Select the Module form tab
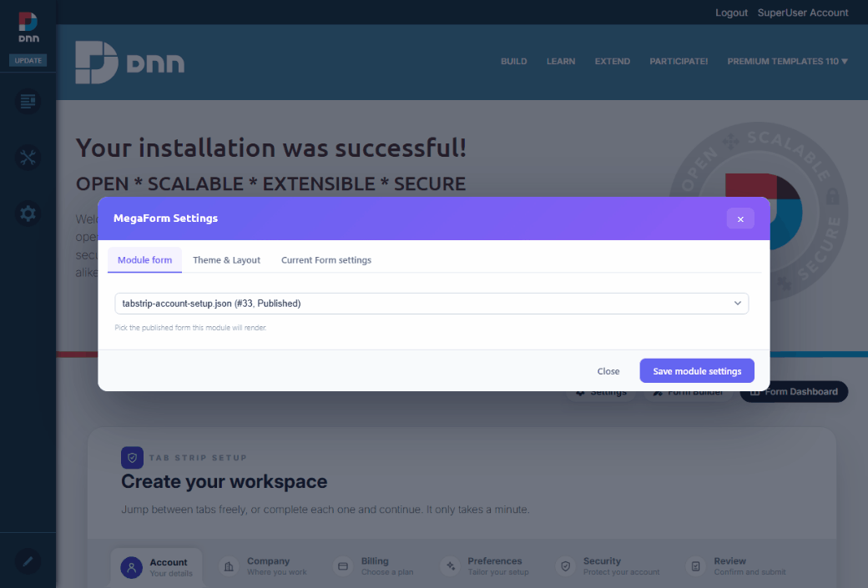The width and height of the screenshot is (868, 588). coord(144,260)
